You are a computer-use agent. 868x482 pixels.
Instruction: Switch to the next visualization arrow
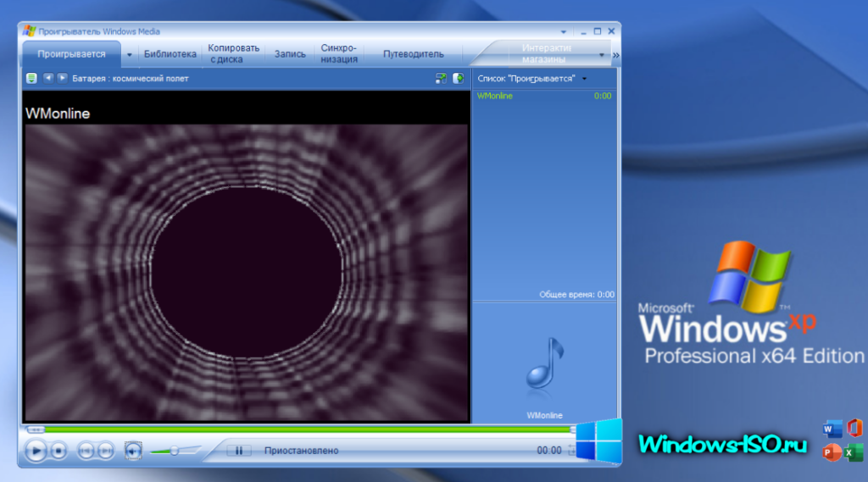click(62, 78)
